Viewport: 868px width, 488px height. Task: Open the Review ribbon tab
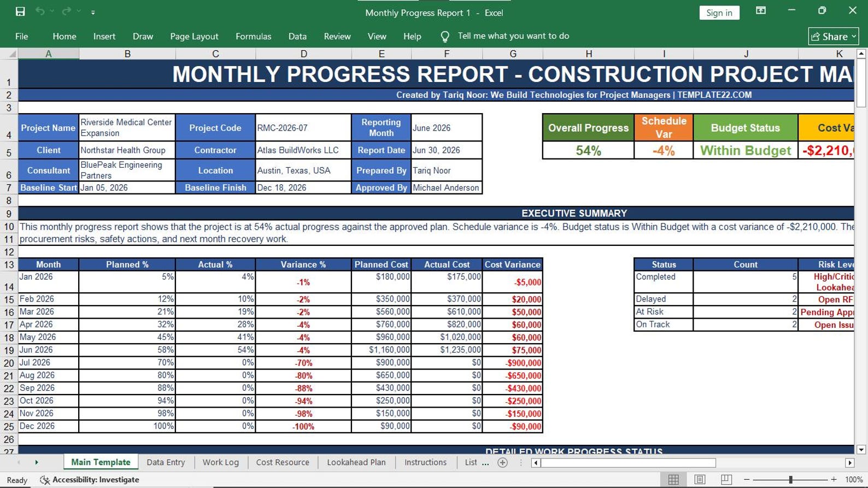337,36
